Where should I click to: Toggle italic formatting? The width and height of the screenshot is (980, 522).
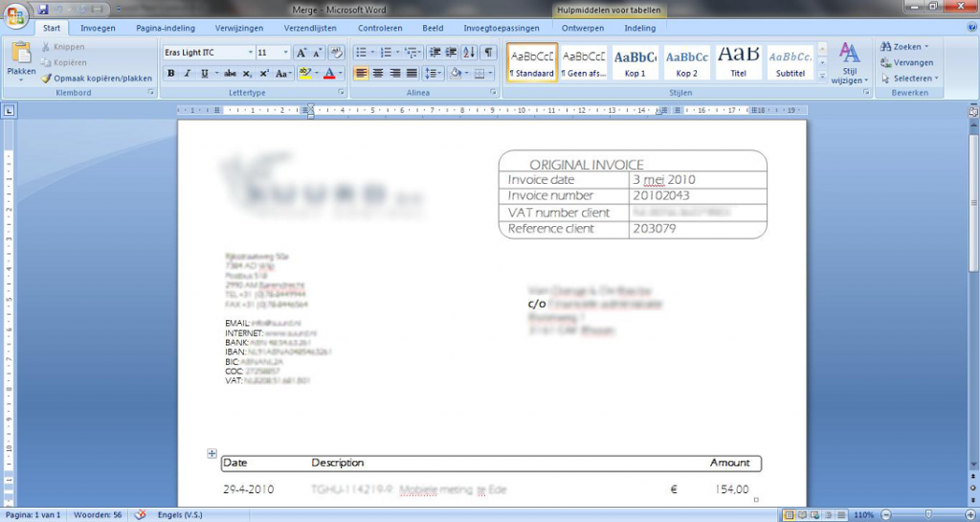pyautogui.click(x=187, y=73)
